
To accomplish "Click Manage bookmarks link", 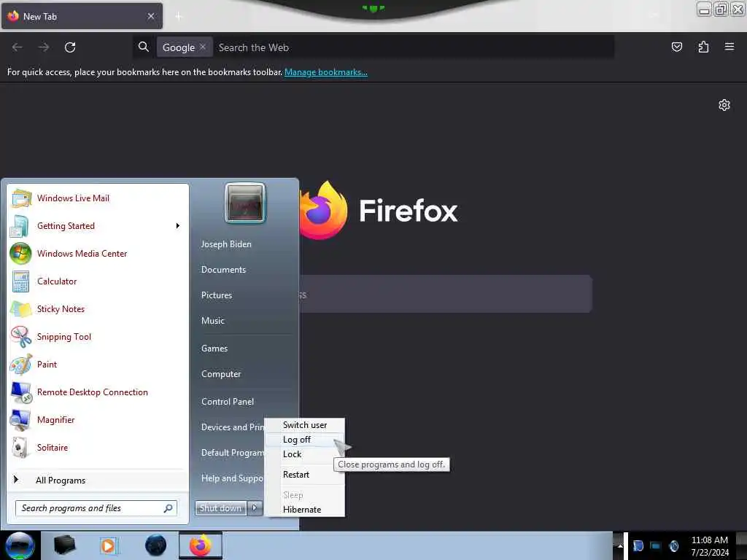I will [x=326, y=72].
